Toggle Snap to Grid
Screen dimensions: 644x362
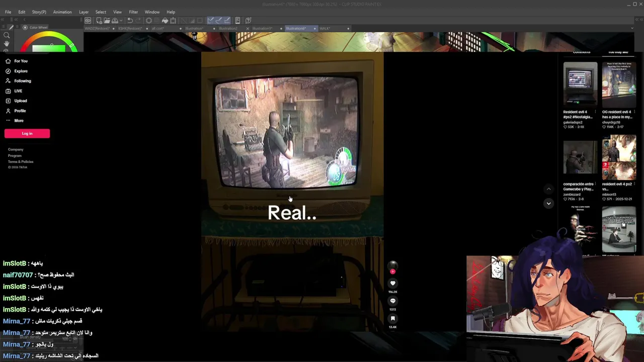(227, 21)
